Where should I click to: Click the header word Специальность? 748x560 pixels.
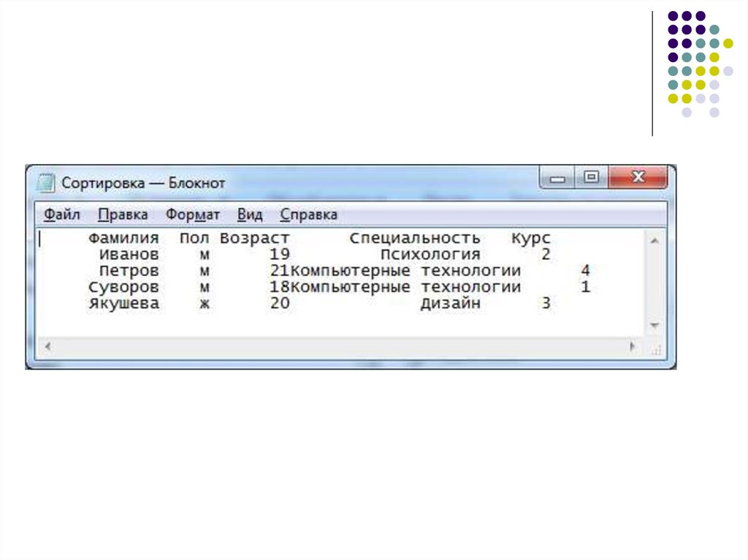point(415,238)
